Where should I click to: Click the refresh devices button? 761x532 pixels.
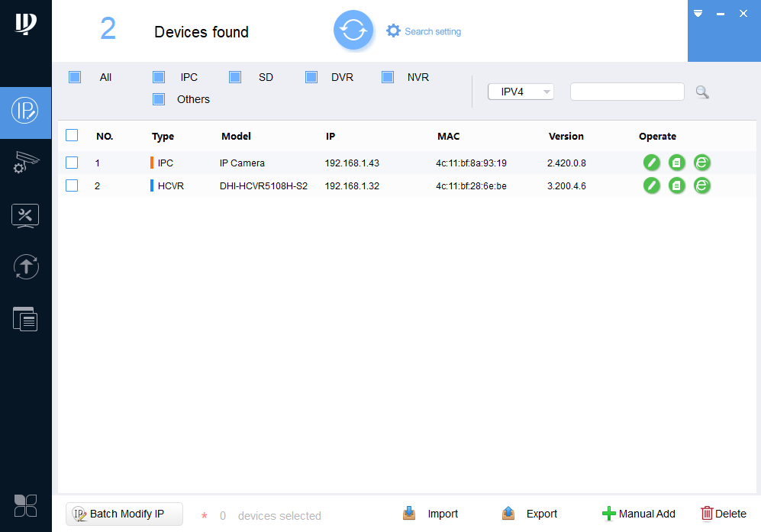353,31
